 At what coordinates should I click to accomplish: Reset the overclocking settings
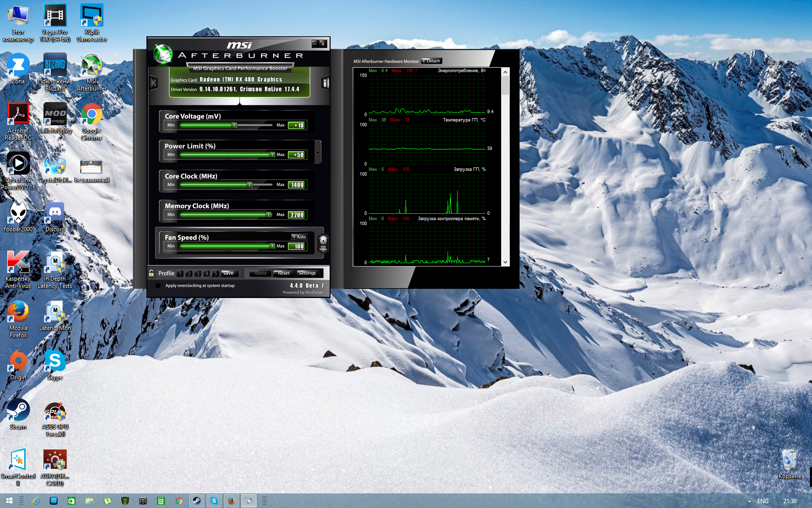pos(284,273)
